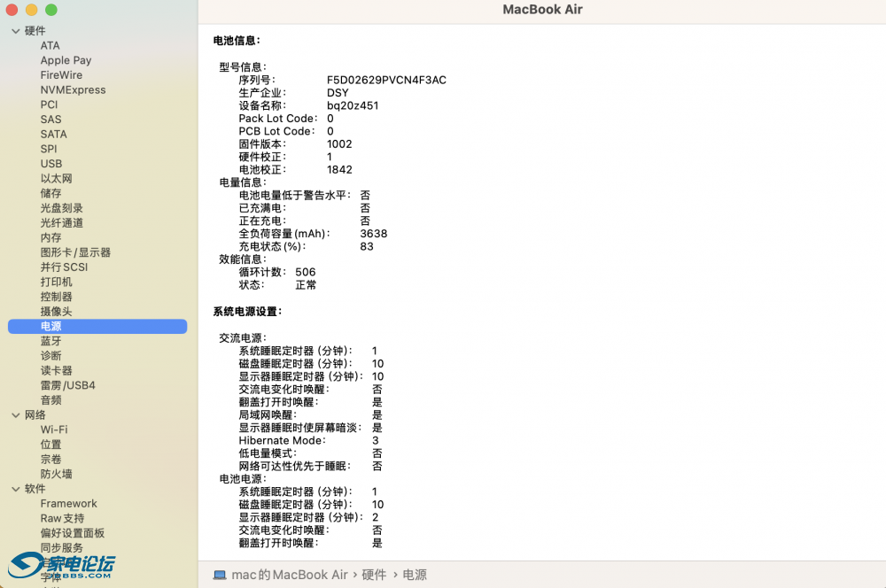
Task: Collapse the 网络 section chevron
Action: (x=16, y=415)
